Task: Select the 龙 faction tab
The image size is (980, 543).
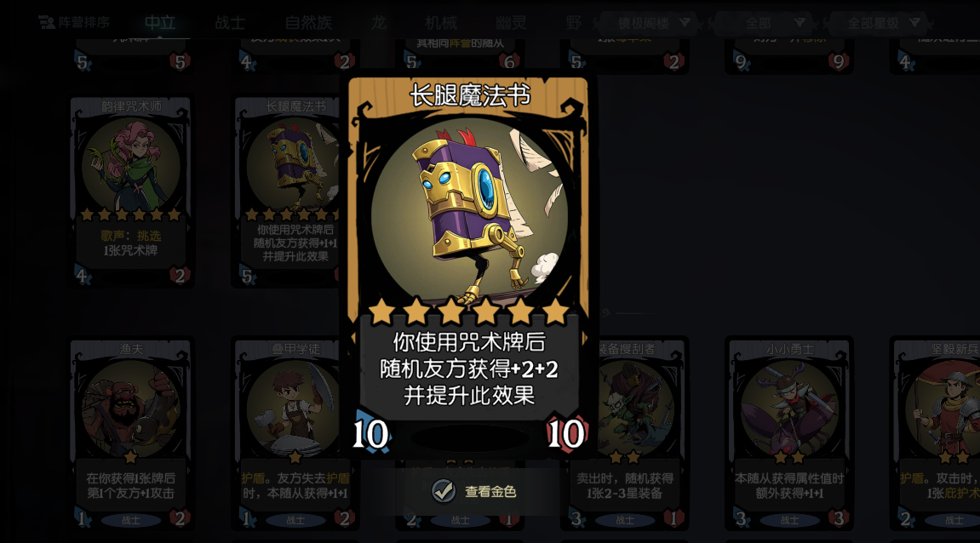Action: (x=379, y=23)
